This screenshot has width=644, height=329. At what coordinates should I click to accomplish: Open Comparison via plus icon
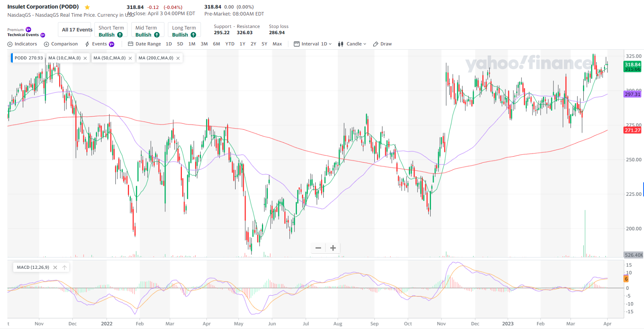pyautogui.click(x=47, y=44)
